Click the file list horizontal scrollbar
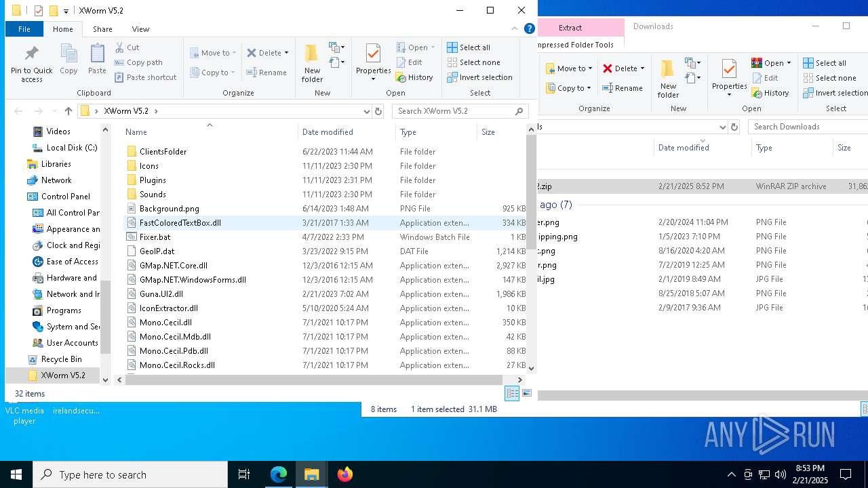The image size is (868, 488). [x=314, y=380]
